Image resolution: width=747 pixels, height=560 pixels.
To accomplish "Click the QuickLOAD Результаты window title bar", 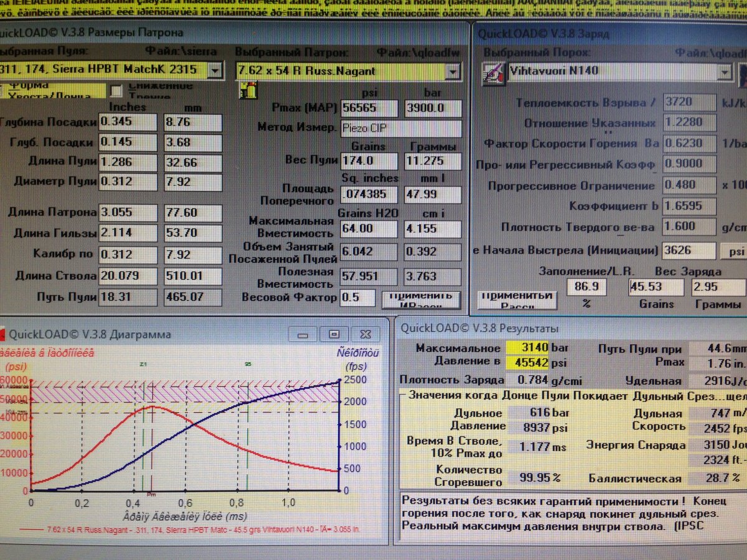I will 571,328.
